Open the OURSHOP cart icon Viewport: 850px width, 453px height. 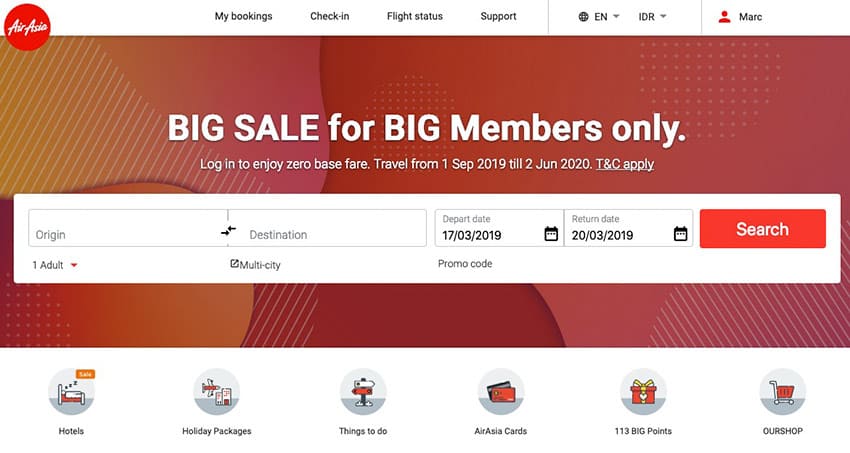[783, 392]
